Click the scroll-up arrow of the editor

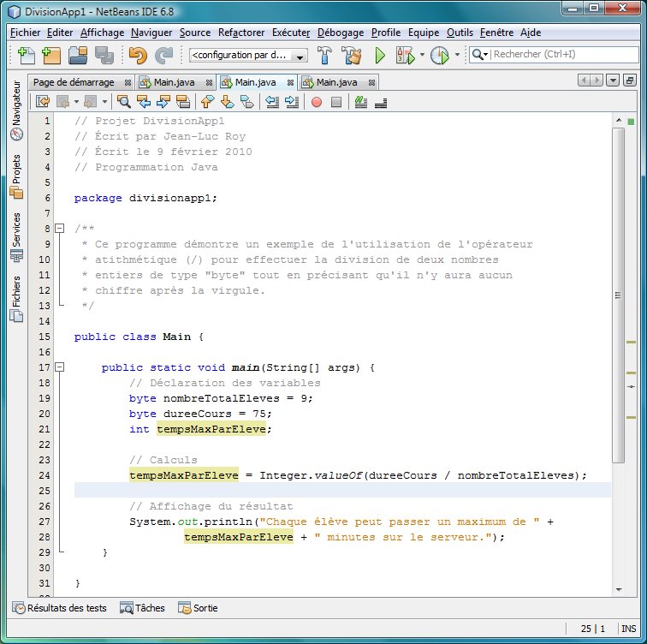(619, 120)
